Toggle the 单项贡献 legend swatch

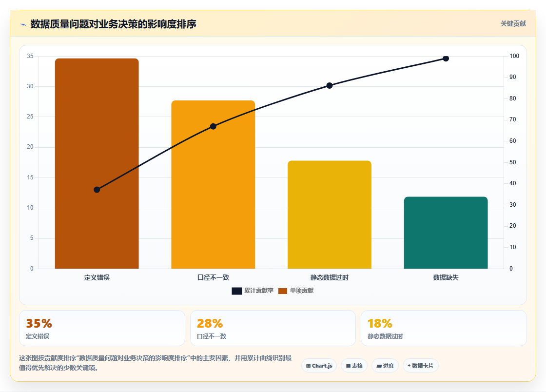click(x=283, y=291)
